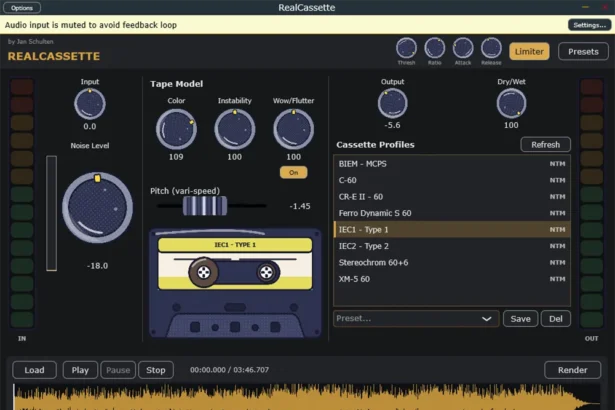Click the Dry/Wet value 100
615x410 pixels.
[x=511, y=125]
